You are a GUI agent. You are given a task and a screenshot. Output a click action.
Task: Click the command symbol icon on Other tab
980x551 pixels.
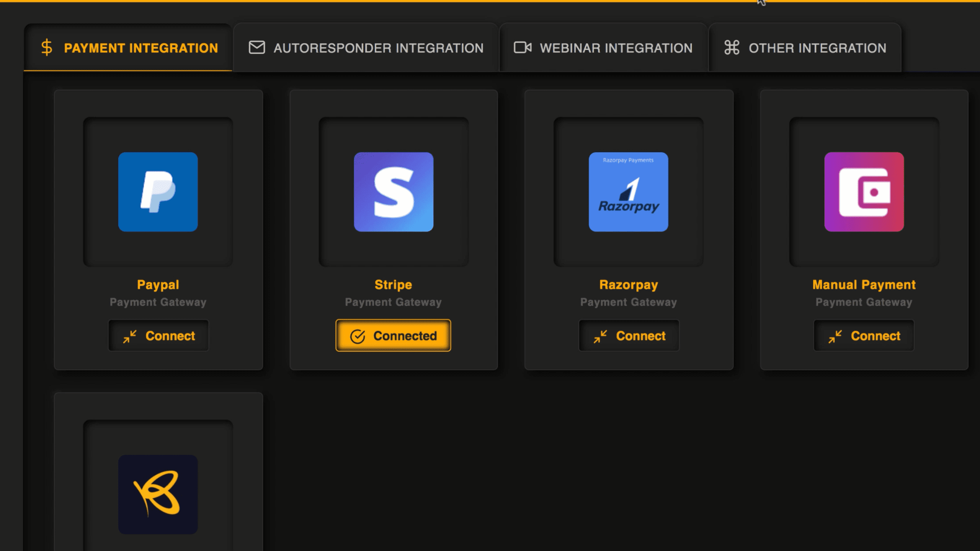(x=732, y=47)
